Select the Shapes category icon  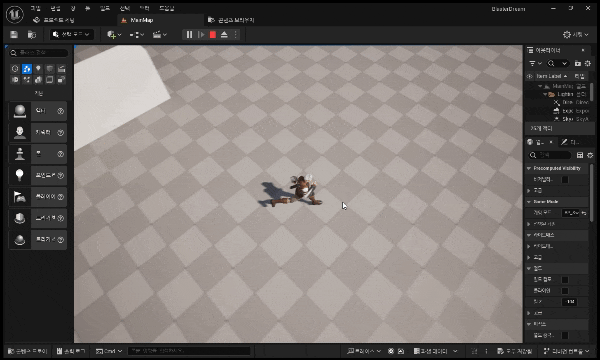[x=50, y=69]
